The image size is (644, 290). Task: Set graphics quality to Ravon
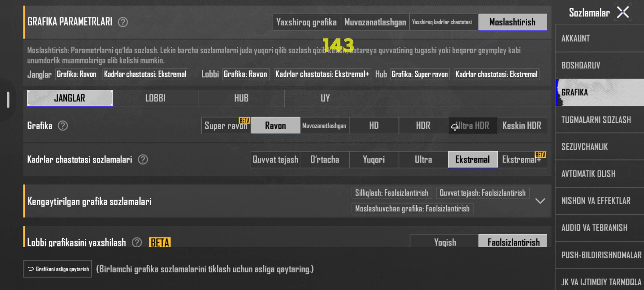[x=275, y=125]
